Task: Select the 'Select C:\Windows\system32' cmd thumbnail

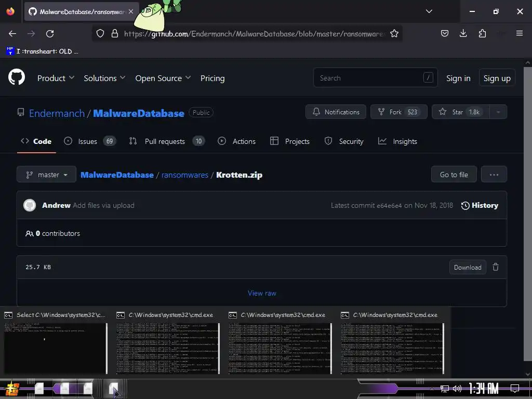Action: pos(56,343)
